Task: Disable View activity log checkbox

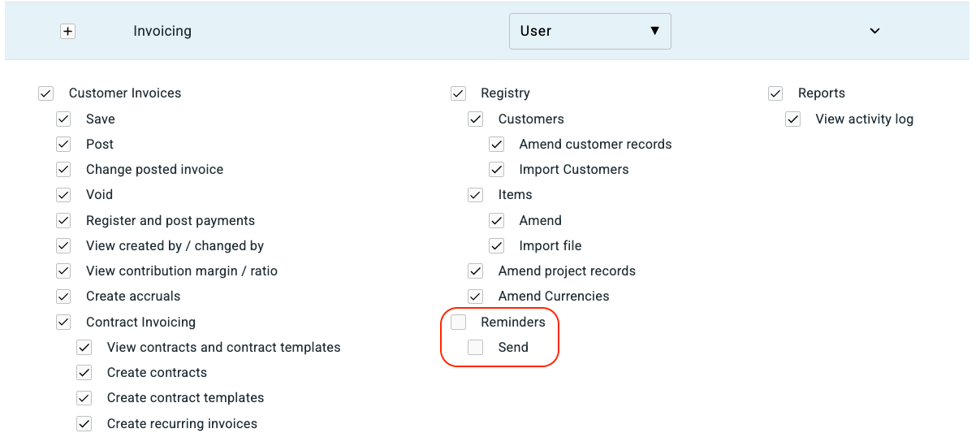Action: tap(793, 119)
